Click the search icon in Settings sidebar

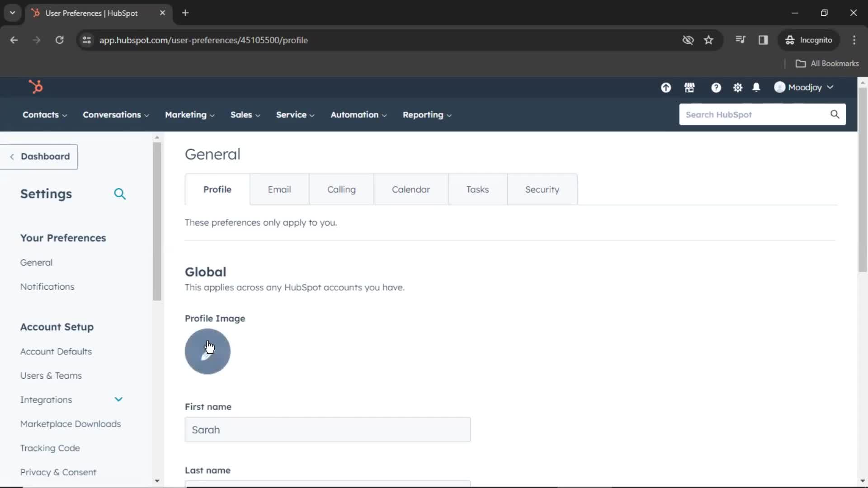pos(119,194)
